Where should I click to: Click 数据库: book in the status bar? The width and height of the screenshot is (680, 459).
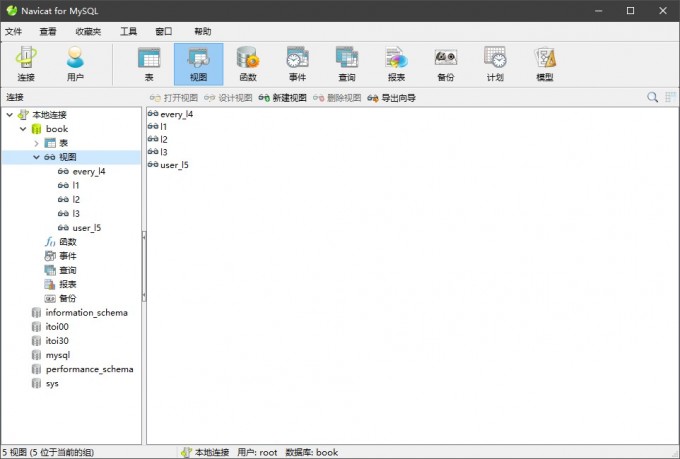pos(311,452)
